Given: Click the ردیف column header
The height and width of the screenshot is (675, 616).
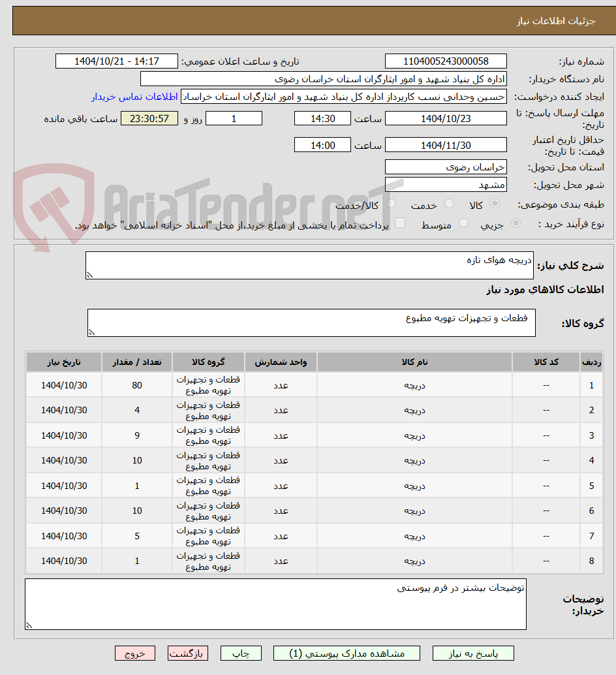Looking at the screenshot, I should (591, 362).
